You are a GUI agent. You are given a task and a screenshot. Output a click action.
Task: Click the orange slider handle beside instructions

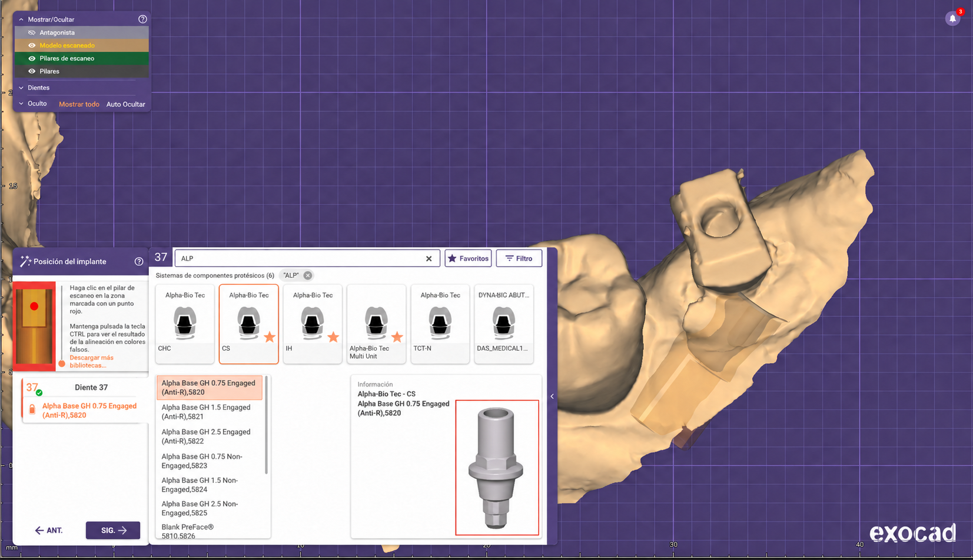62,364
